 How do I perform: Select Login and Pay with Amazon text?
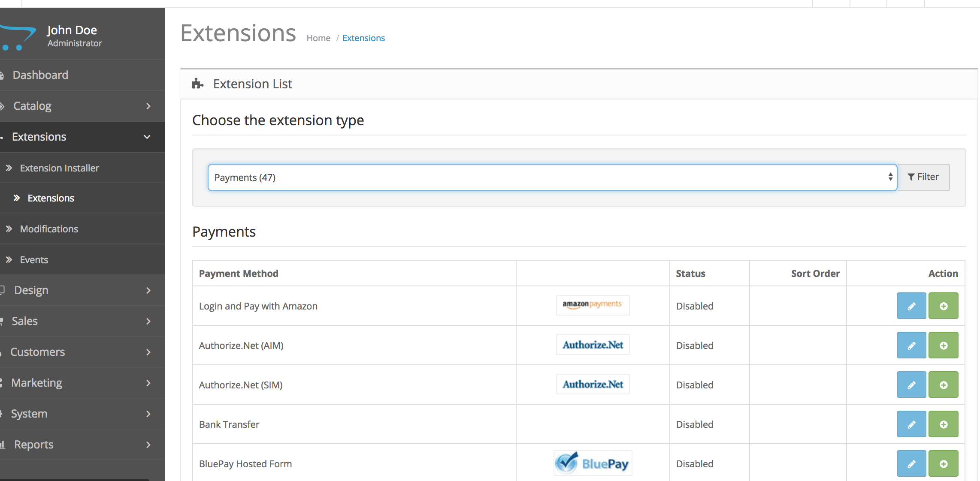(258, 306)
